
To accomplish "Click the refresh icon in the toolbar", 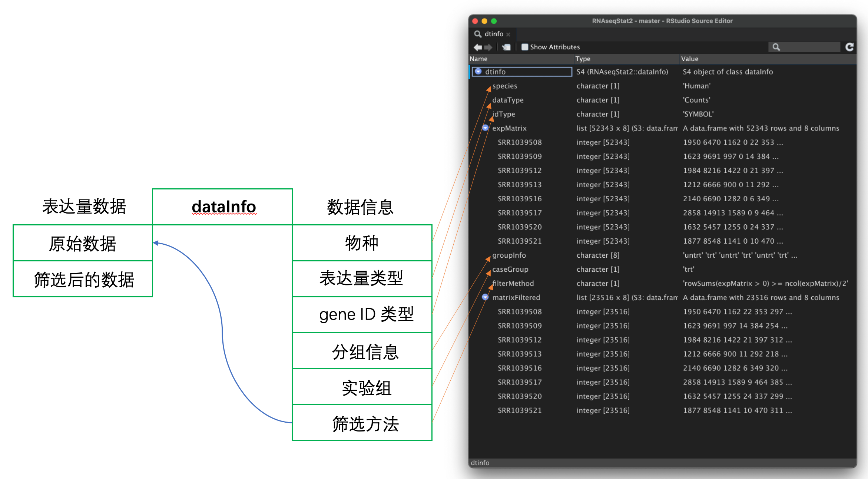I will (x=849, y=47).
